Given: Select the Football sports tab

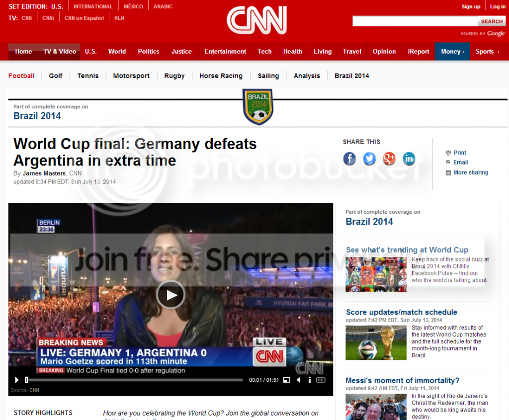Looking at the screenshot, I should point(21,76).
